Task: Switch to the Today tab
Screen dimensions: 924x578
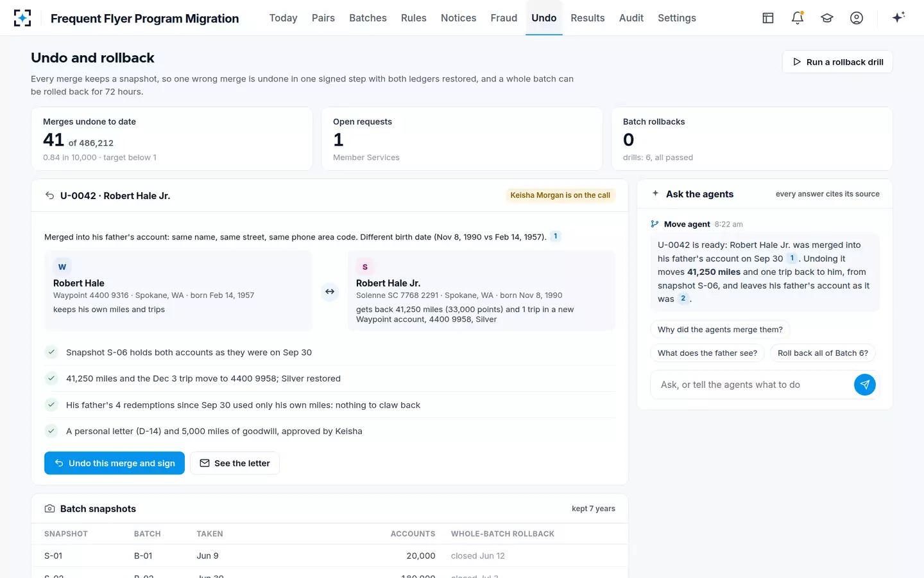Action: tap(283, 18)
